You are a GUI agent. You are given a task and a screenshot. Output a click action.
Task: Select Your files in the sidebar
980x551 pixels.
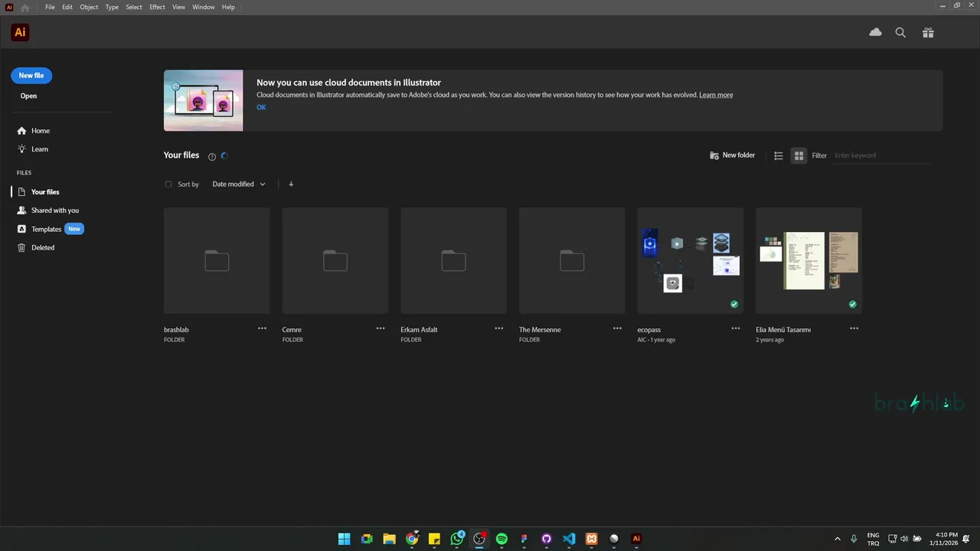[38, 192]
